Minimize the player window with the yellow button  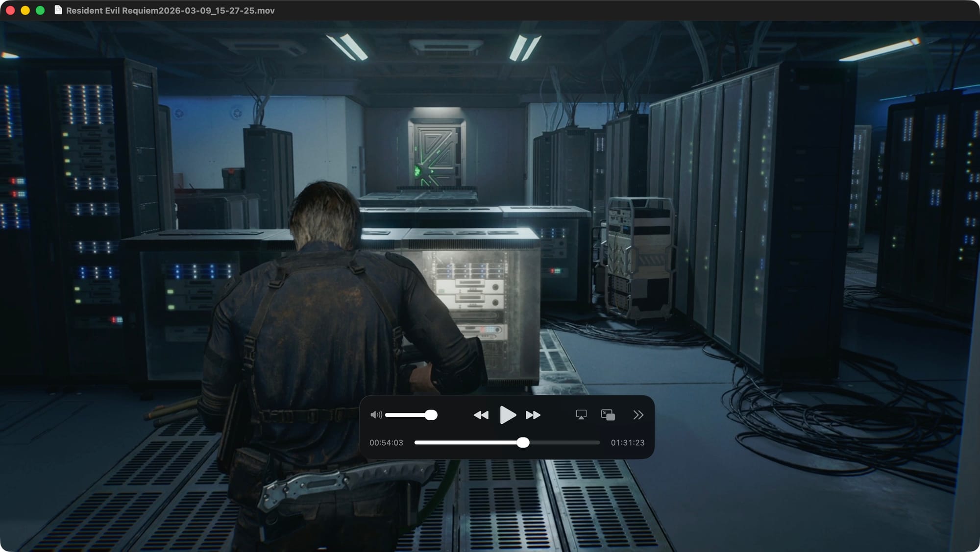(25, 10)
